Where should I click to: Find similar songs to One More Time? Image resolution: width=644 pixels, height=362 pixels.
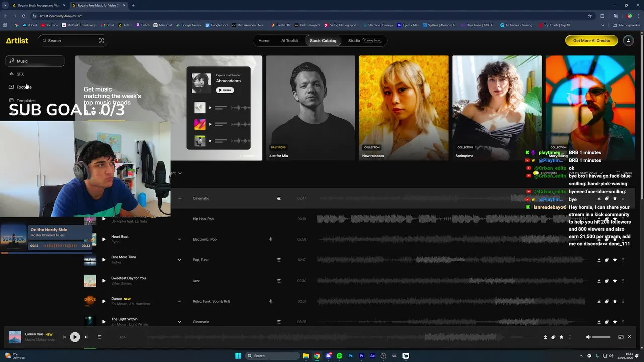click(x=607, y=260)
